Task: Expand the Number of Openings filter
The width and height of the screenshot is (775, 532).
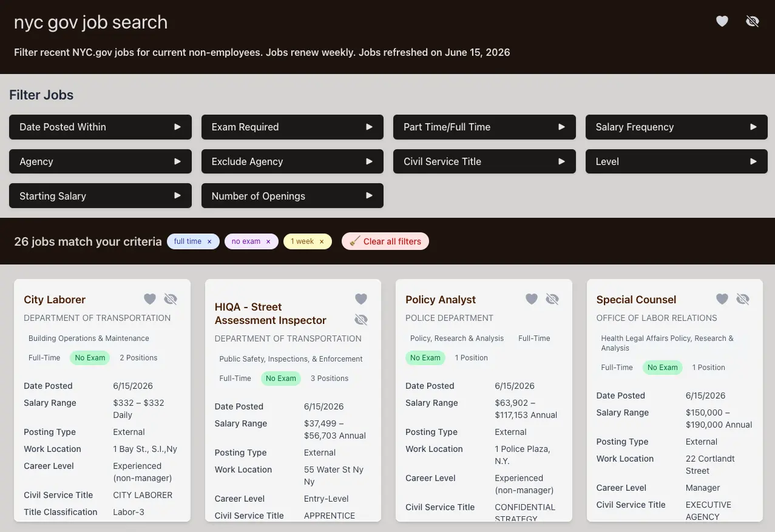Action: [293, 196]
